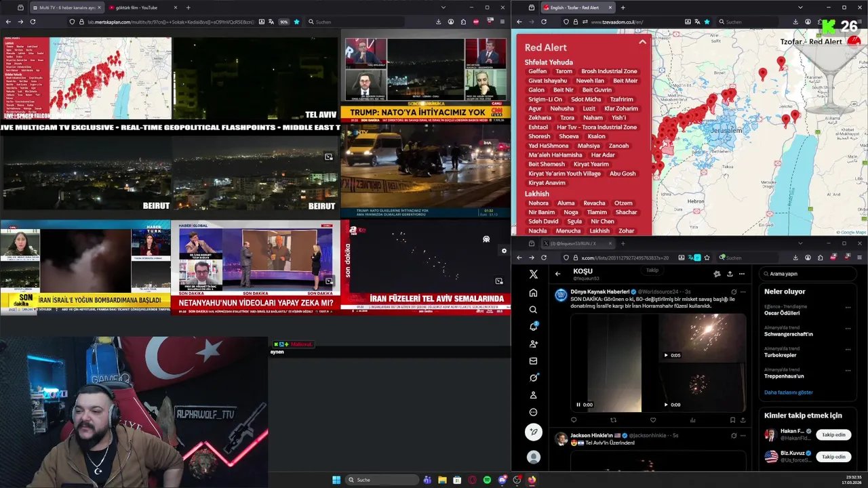Open Windows Start menu

[x=336, y=480]
